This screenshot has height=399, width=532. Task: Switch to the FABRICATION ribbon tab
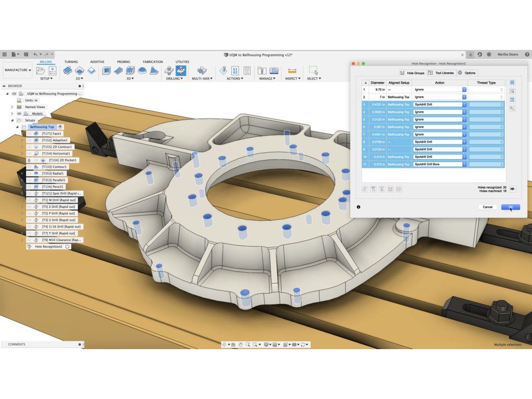click(153, 62)
